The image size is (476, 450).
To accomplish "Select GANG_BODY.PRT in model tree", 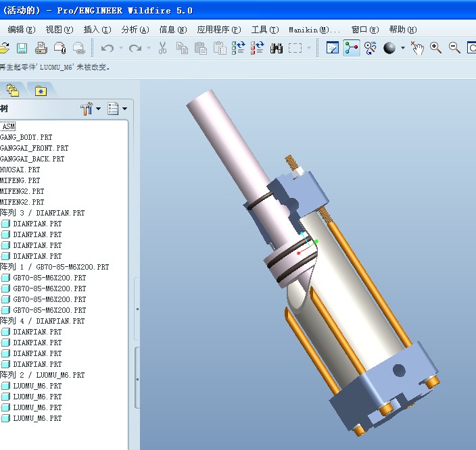I will click(26, 137).
